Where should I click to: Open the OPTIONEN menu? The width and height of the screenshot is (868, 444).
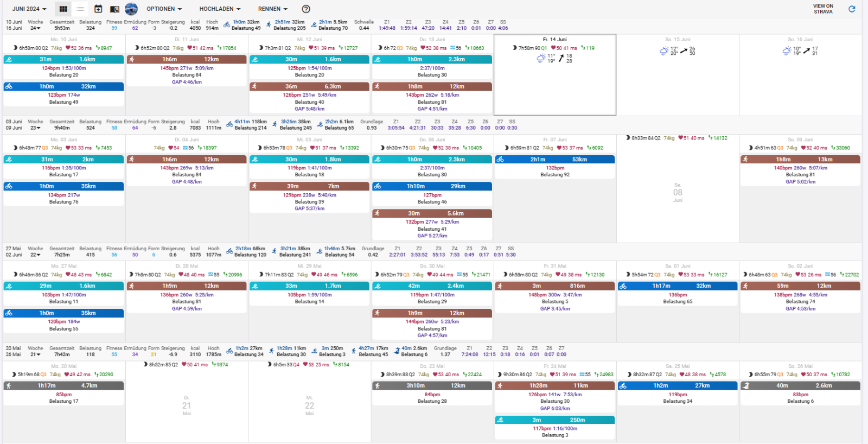(164, 9)
